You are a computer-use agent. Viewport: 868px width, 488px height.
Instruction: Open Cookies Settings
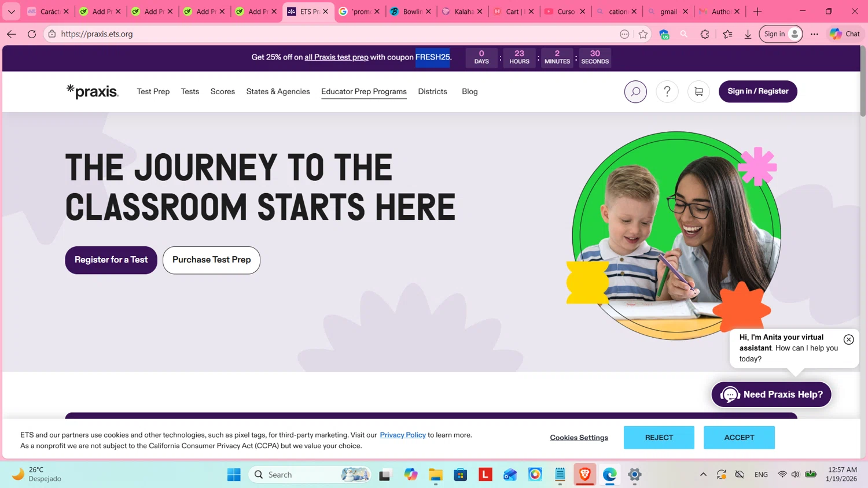[x=579, y=438]
